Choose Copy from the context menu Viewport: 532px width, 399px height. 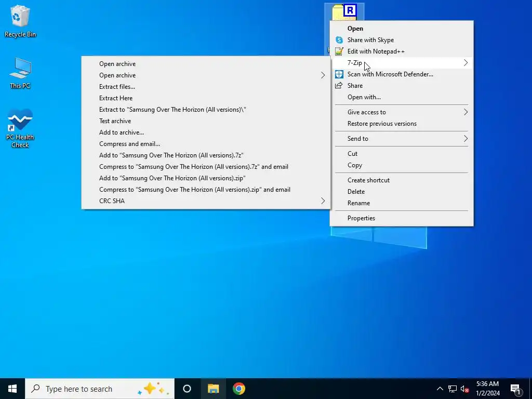(402, 165)
